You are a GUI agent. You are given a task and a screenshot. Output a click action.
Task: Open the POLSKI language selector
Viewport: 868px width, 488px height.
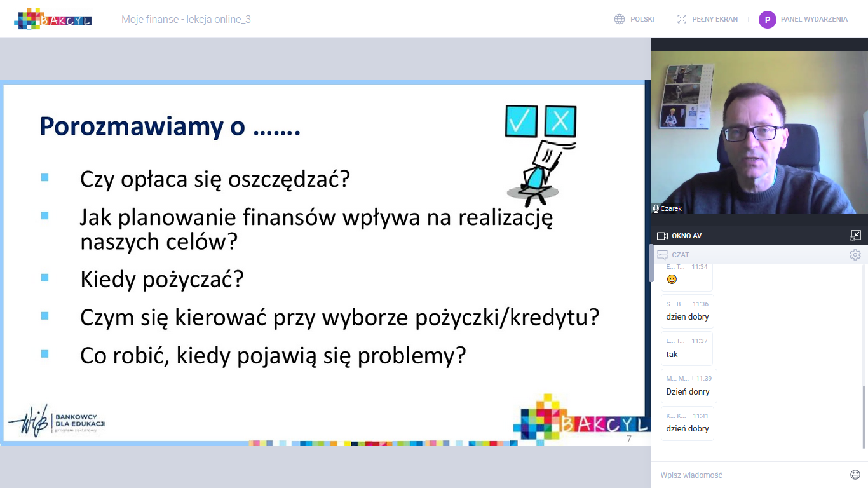(642, 19)
